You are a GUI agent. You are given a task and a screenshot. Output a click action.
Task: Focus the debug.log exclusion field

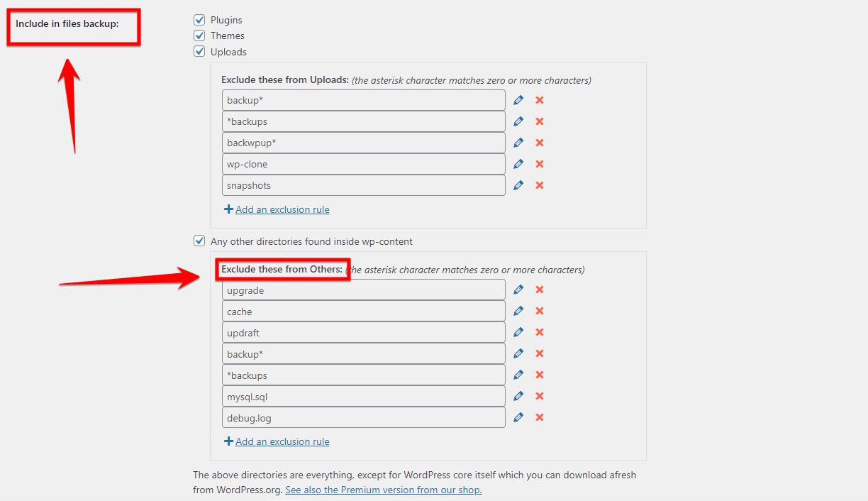click(363, 417)
